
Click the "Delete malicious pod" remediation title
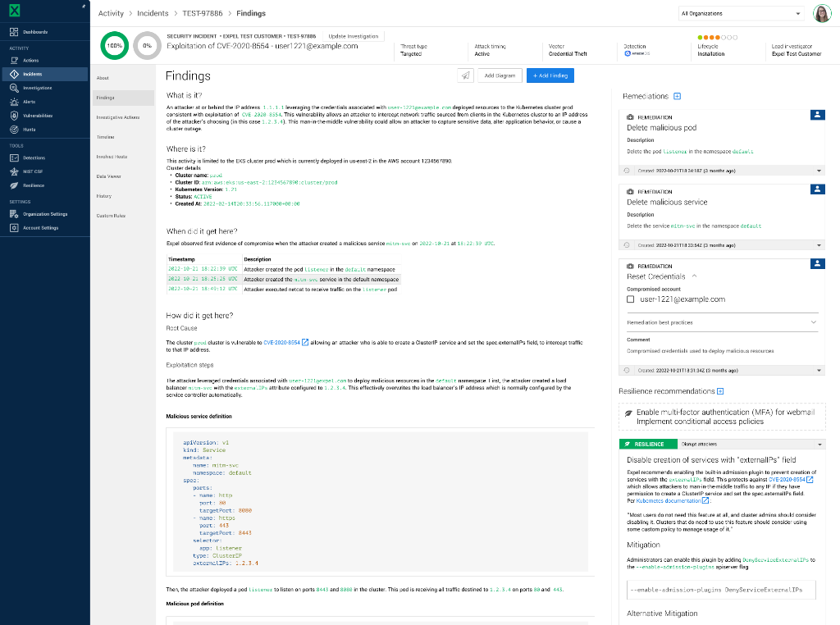pos(662,127)
